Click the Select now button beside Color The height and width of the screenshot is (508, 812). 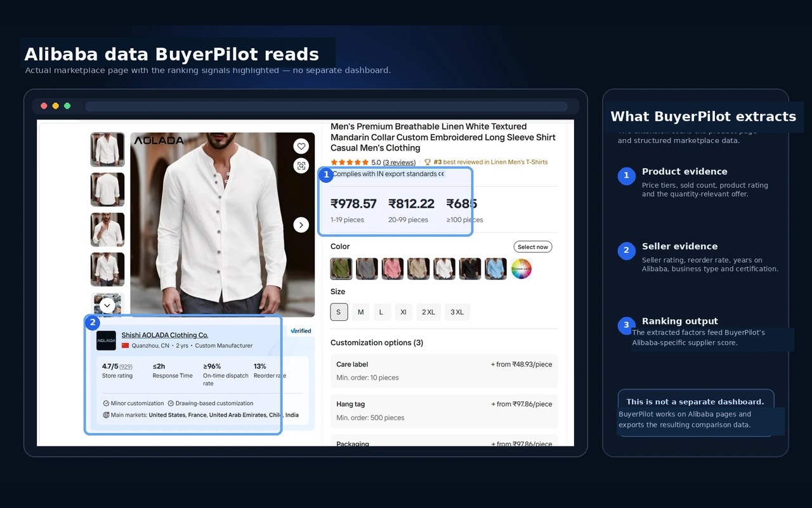pyautogui.click(x=533, y=247)
